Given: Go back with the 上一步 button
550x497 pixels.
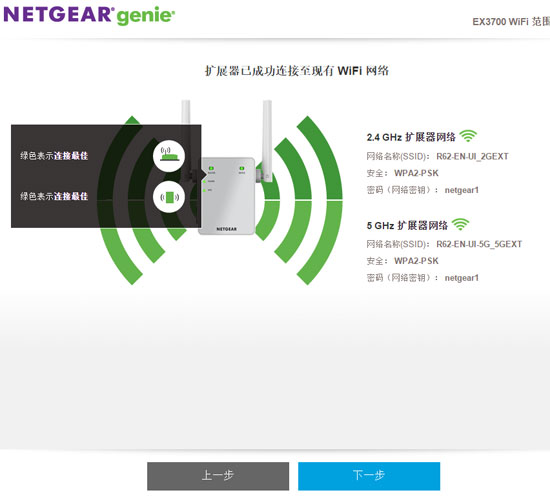Looking at the screenshot, I should tap(218, 476).
